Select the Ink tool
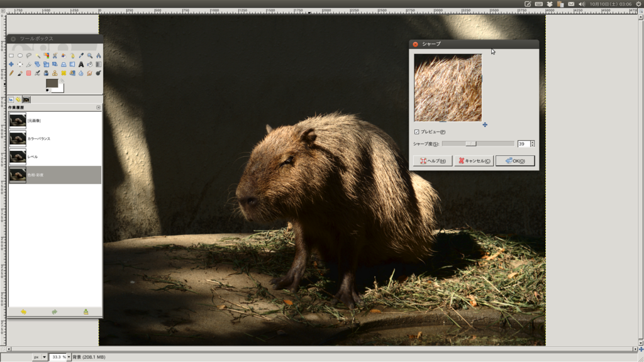This screenshot has width=644, height=362. click(x=46, y=73)
